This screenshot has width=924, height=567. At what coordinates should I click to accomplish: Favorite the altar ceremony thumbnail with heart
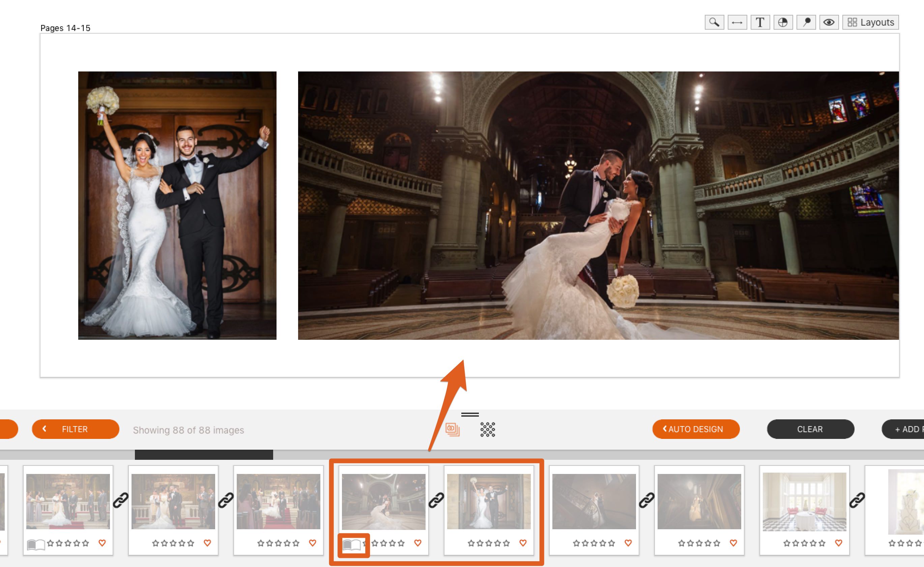click(x=102, y=543)
